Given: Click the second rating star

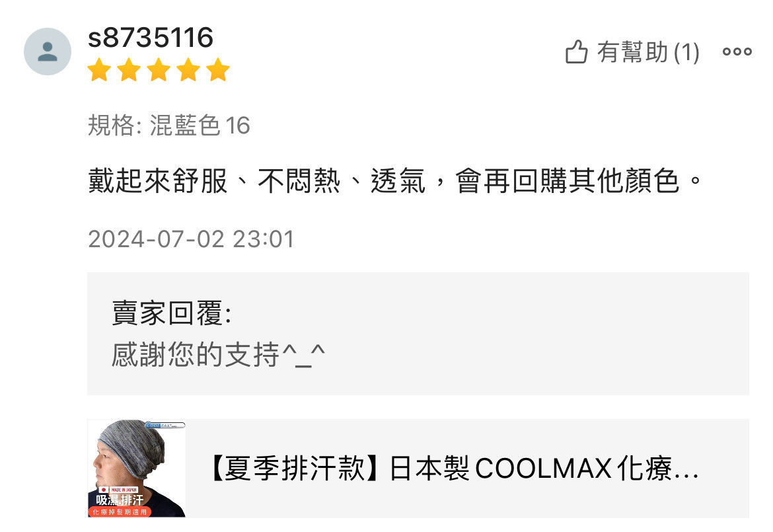Looking at the screenshot, I should point(129,69).
